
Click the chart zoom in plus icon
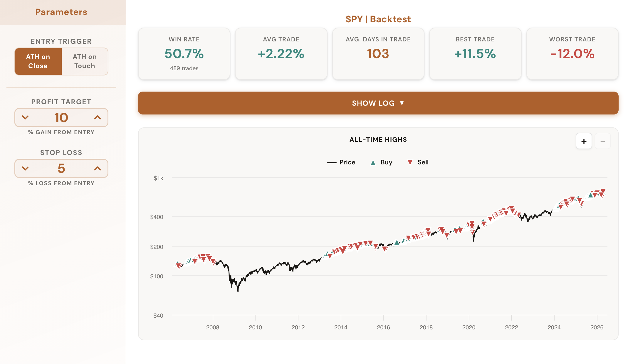[584, 141]
